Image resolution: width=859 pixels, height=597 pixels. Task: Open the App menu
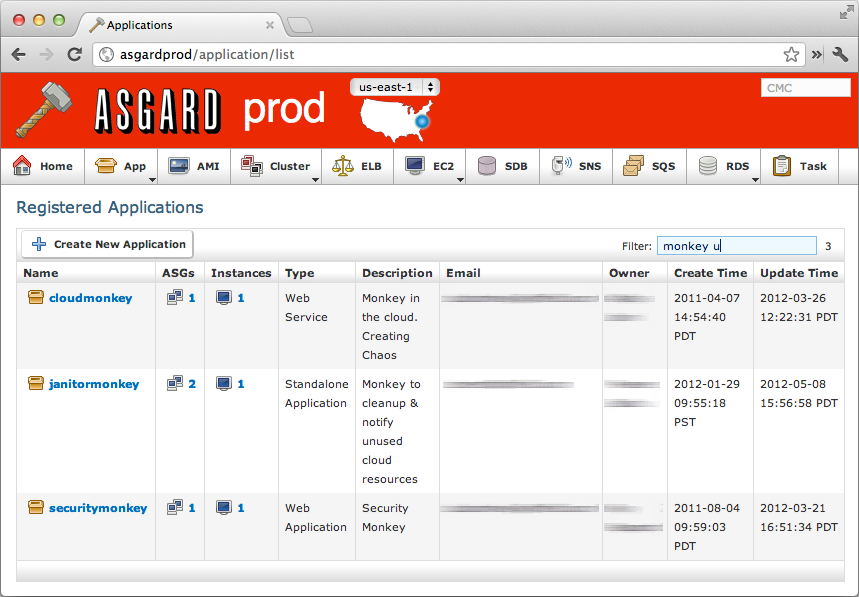pos(121,166)
